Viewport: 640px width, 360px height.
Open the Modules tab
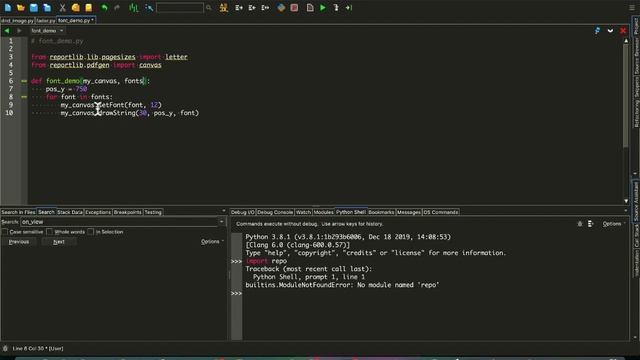324,212
